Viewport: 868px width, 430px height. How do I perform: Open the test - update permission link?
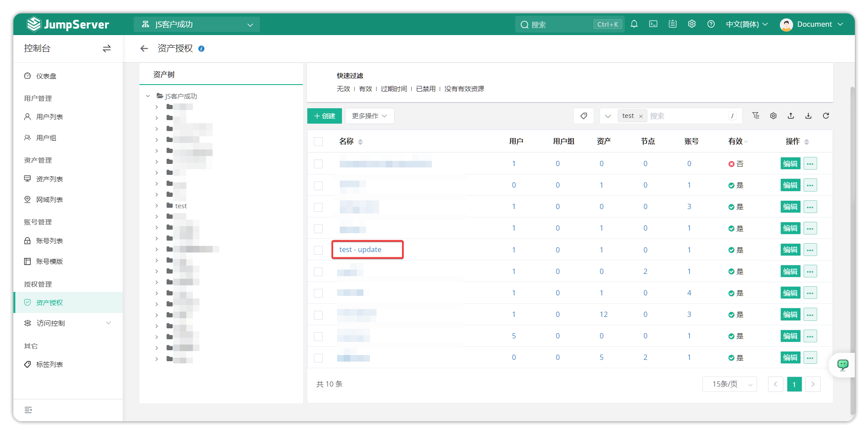(x=360, y=249)
